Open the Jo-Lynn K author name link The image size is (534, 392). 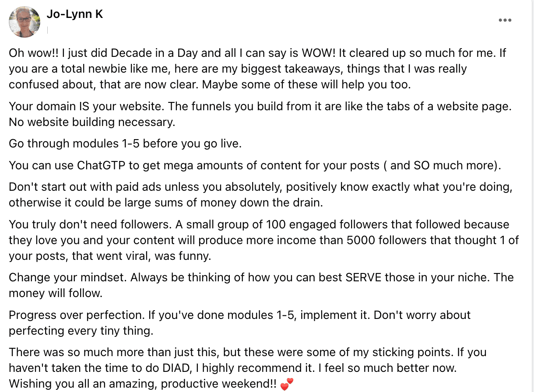pos(75,14)
